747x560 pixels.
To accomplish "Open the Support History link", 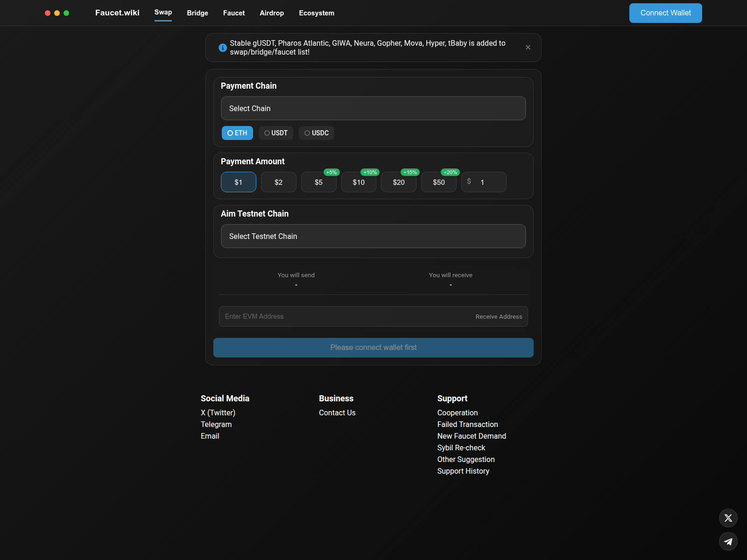I will (x=463, y=471).
